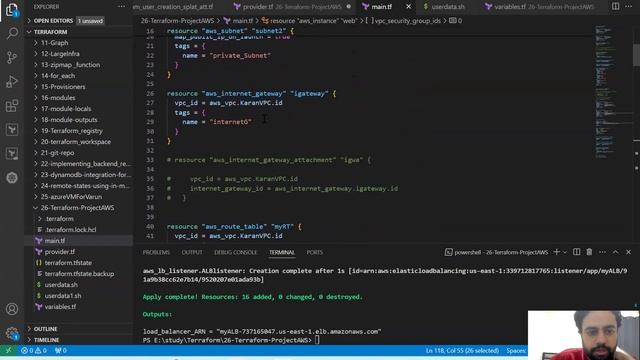Switch to provider.tf editor tab
The width and height of the screenshot is (640, 360).
tap(292, 7)
